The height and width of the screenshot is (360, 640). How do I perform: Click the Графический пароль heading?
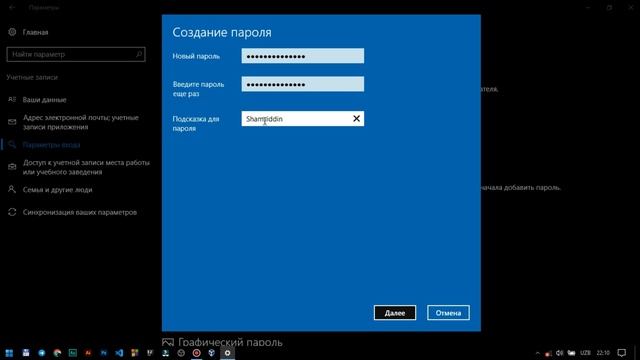pos(230,342)
